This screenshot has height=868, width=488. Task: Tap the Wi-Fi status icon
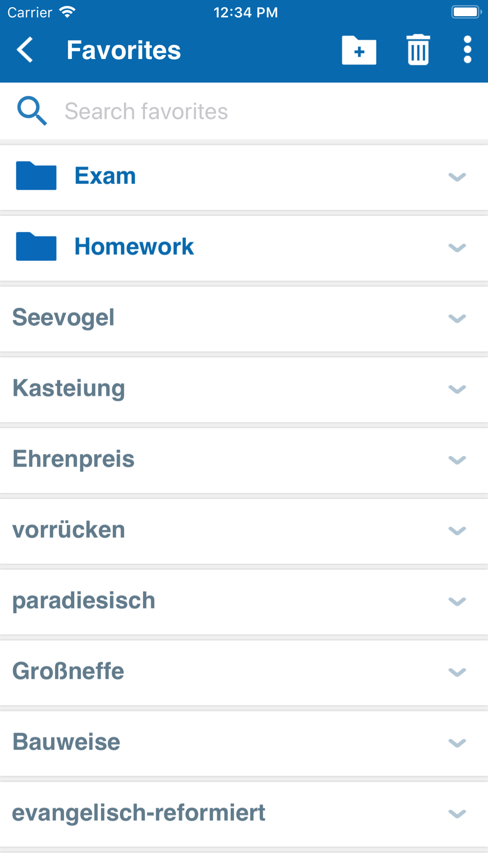click(67, 12)
